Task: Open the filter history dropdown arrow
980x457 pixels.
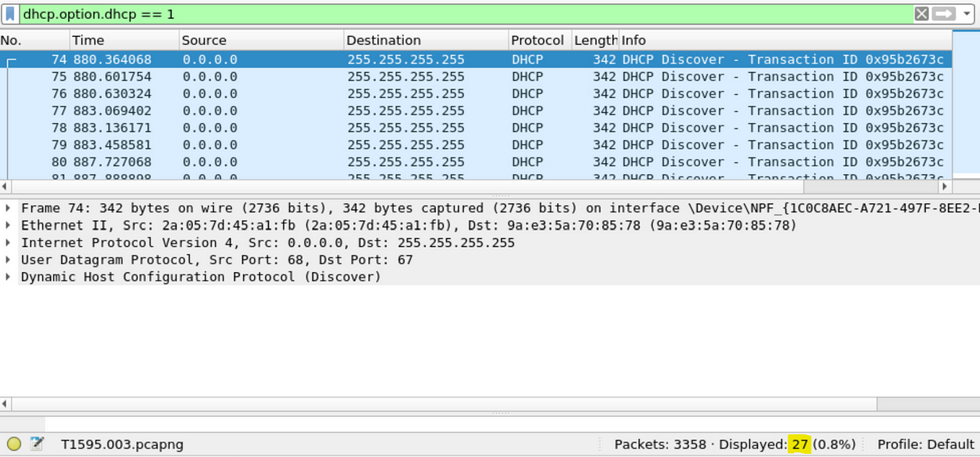Action: (966, 14)
